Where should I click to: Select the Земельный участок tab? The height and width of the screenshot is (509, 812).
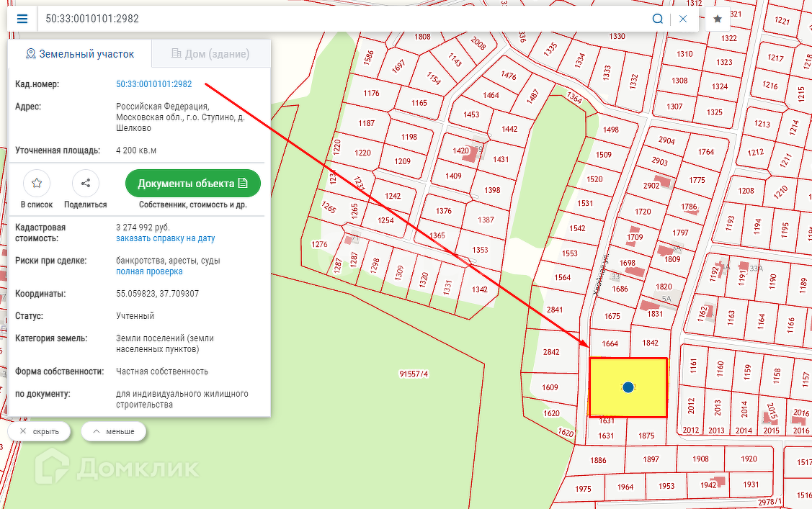(x=79, y=54)
